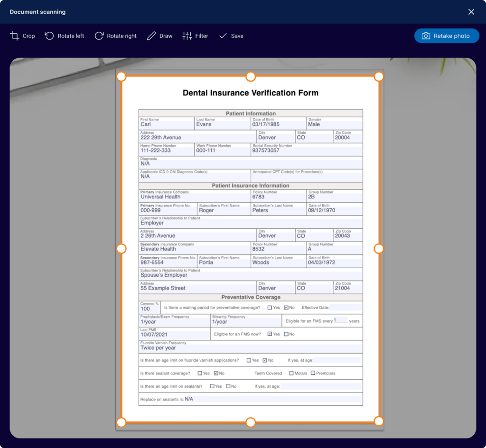486x448 pixels.
Task: Click the top-right crop corner handle
Action: 379,77
